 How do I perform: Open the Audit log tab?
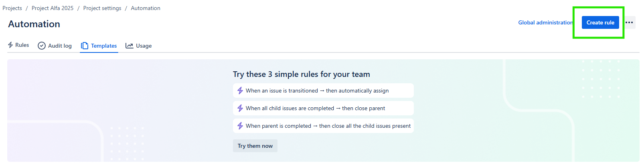(60, 46)
